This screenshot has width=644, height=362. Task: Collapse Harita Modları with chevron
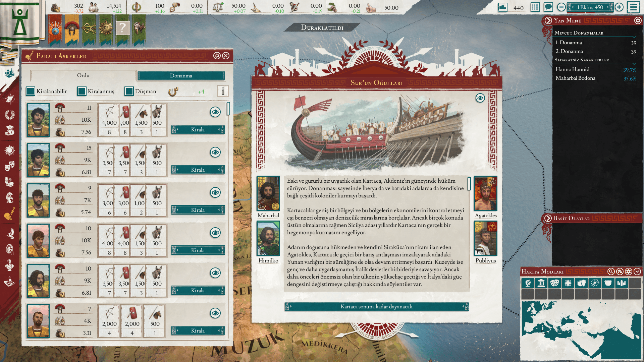pyautogui.click(x=637, y=271)
